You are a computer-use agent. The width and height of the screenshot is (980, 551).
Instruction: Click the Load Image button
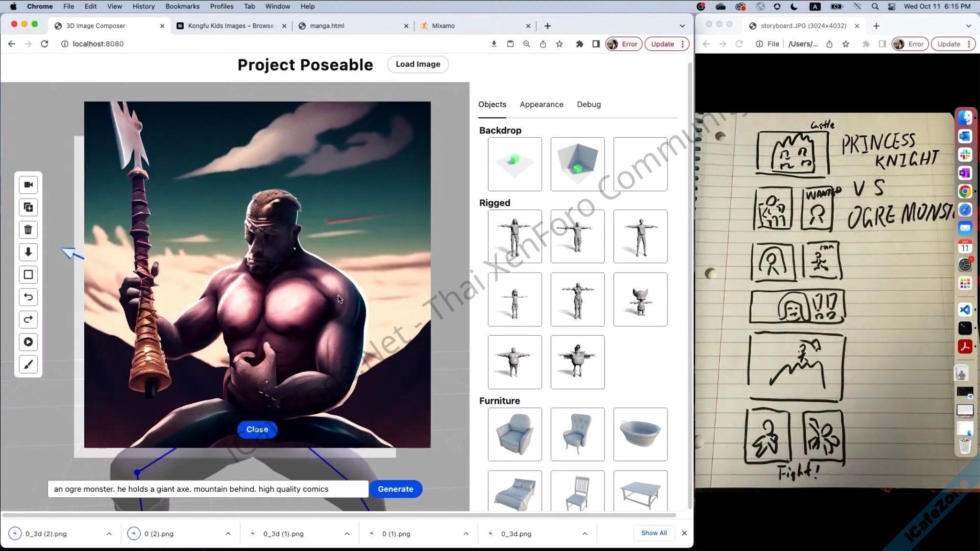click(417, 64)
